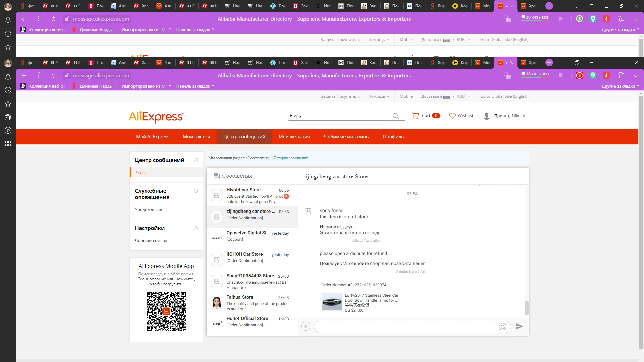Open the browser downloads arrow icon

636,76
